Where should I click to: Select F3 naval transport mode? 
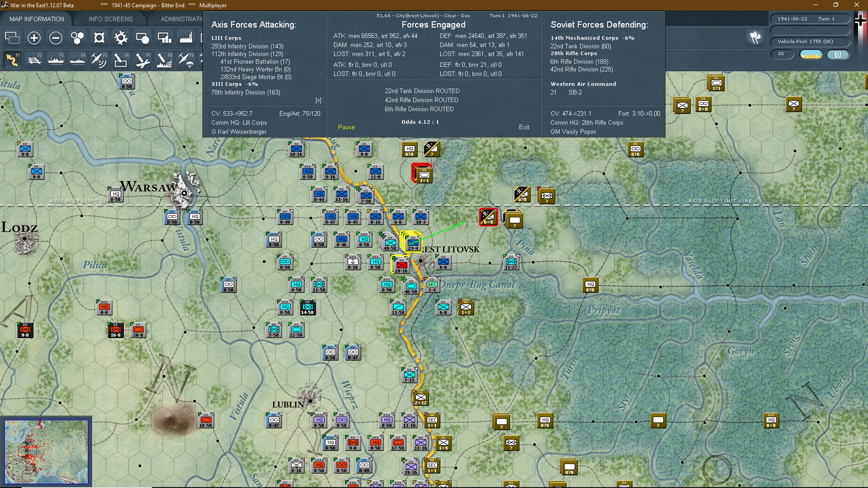(x=56, y=60)
